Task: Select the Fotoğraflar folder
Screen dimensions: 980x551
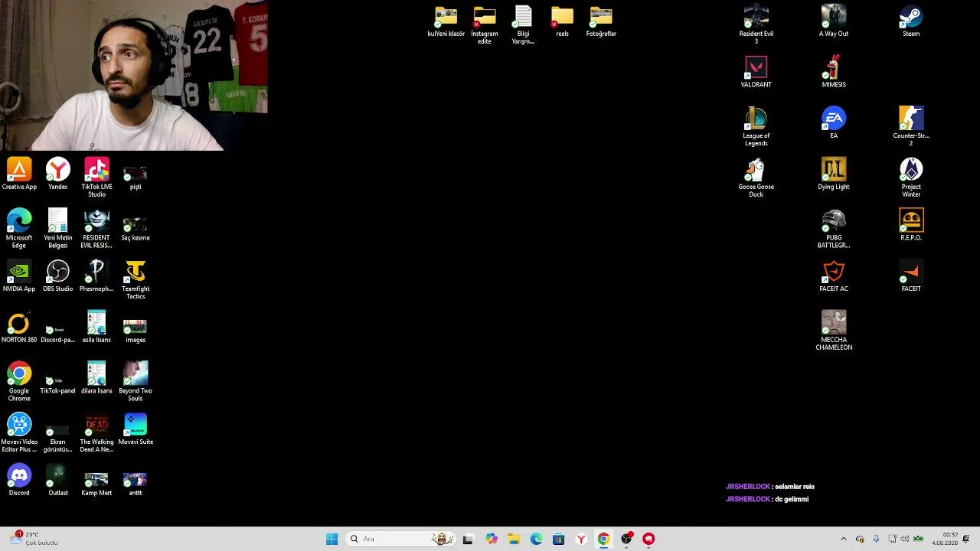Action: (x=601, y=21)
